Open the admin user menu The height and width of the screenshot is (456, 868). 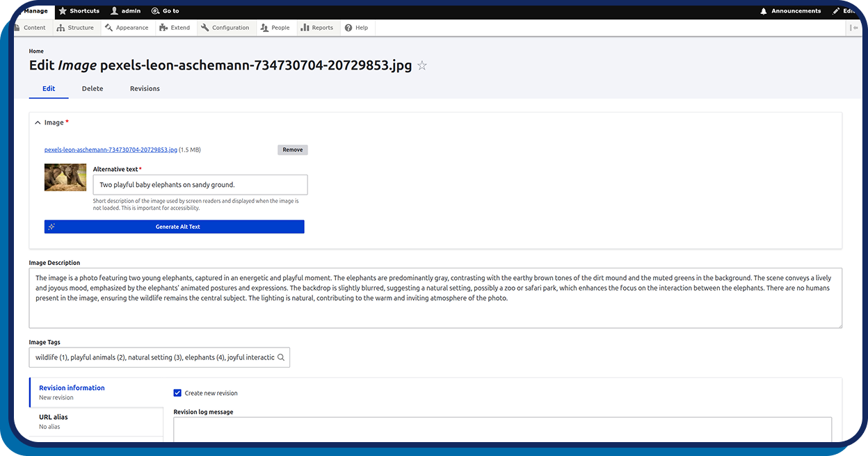point(125,11)
